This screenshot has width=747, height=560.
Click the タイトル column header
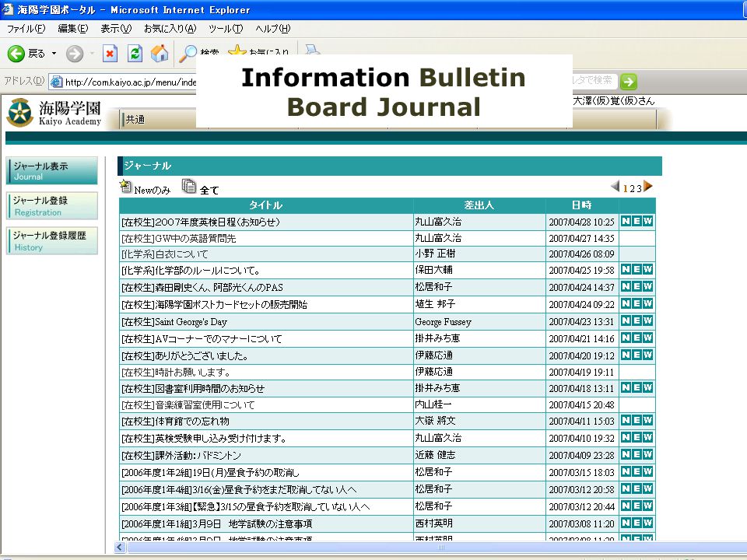(x=266, y=205)
